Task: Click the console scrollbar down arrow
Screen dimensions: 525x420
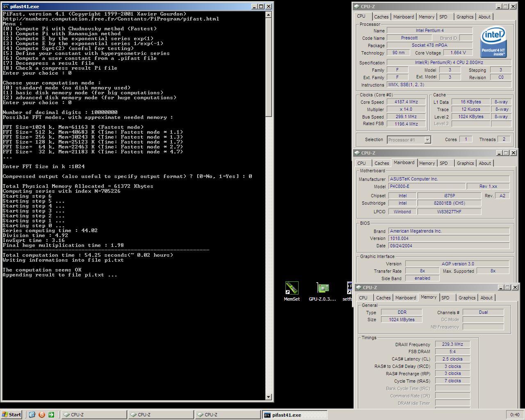Action: [269, 397]
